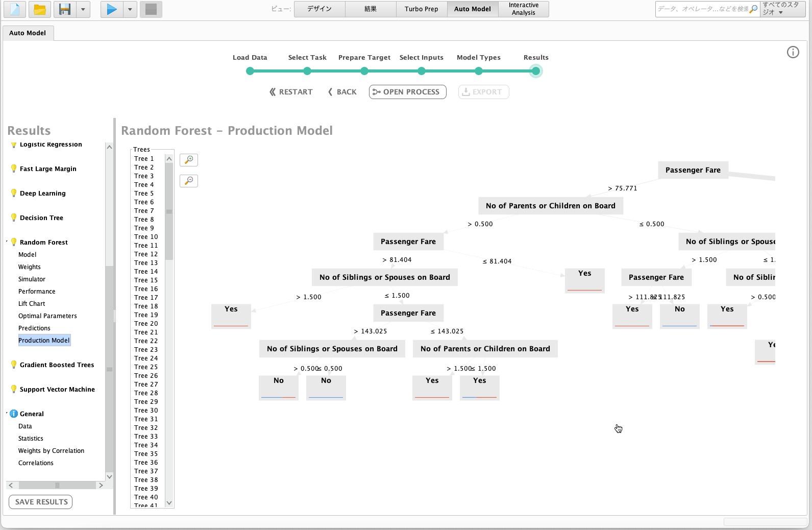The height and width of the screenshot is (530, 812).
Task: Open Statistics under General
Action: [31, 438]
